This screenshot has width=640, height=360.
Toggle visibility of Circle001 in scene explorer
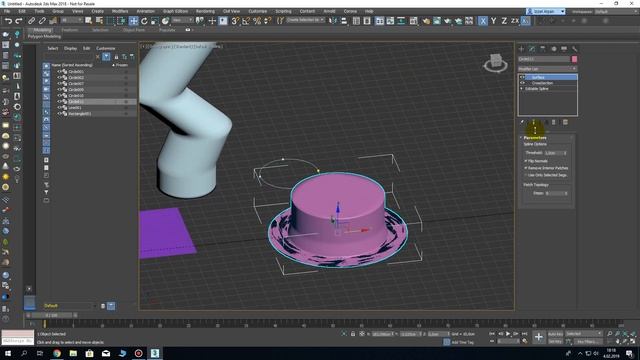[x=59, y=71]
